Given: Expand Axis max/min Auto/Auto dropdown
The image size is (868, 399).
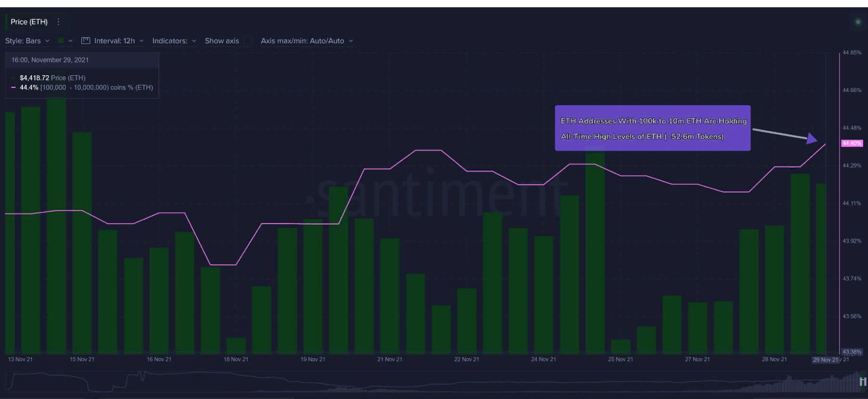Looking at the screenshot, I should [307, 41].
